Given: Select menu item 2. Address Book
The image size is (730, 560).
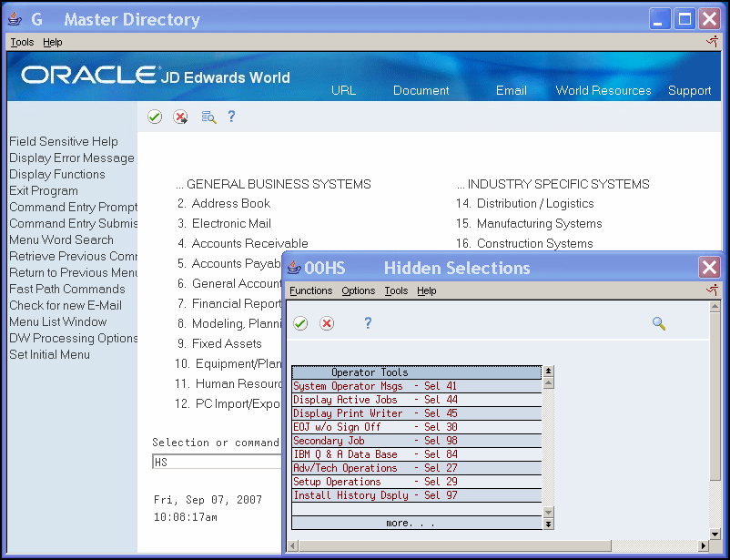Looking at the screenshot, I should (x=224, y=204).
